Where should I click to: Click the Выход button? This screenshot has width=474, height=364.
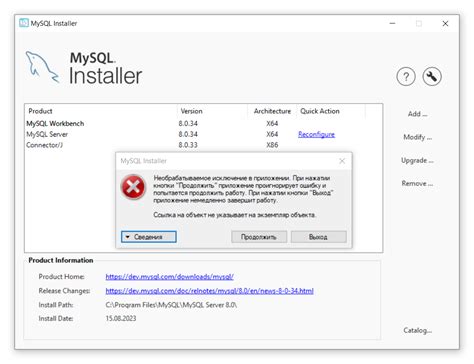[x=318, y=237]
